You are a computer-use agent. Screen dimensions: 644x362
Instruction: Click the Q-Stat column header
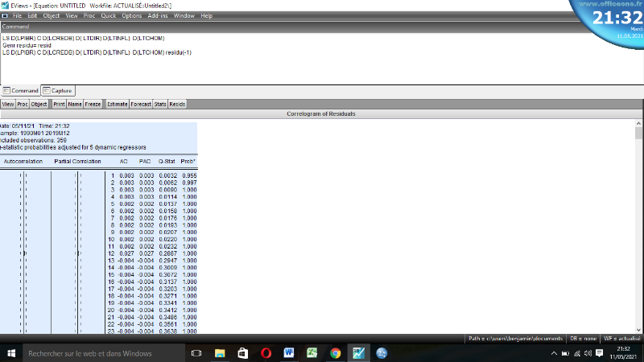[167, 162]
